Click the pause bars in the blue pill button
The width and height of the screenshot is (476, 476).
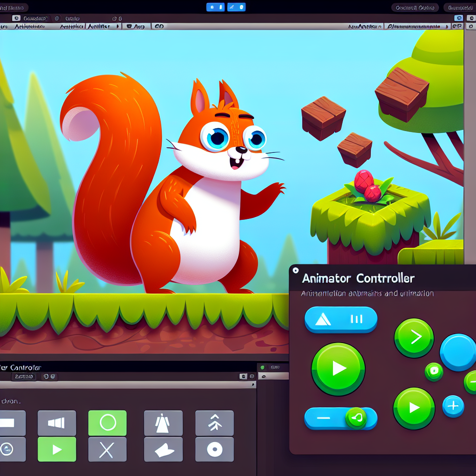coord(356,319)
